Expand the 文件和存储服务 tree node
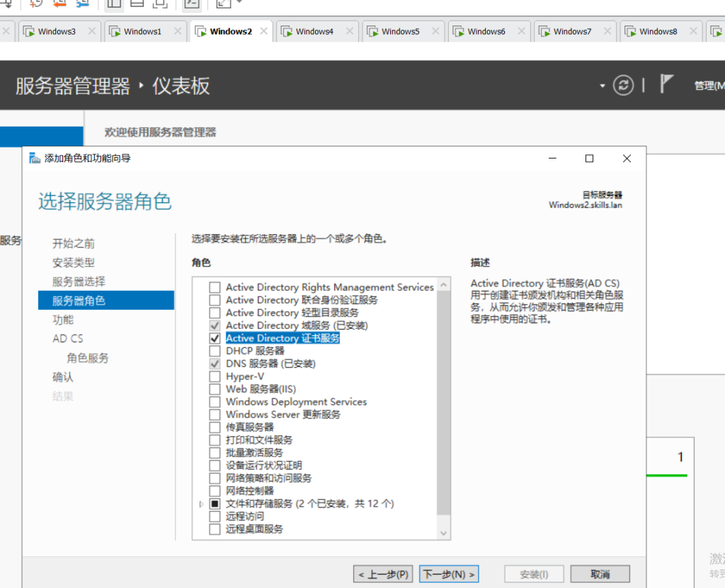The width and height of the screenshot is (725, 588). coord(202,504)
